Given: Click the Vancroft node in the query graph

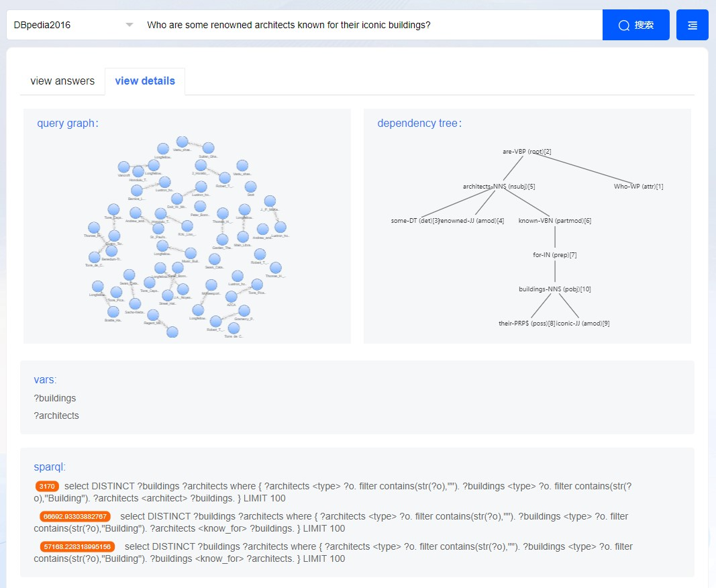Looking at the screenshot, I should click(x=123, y=167).
